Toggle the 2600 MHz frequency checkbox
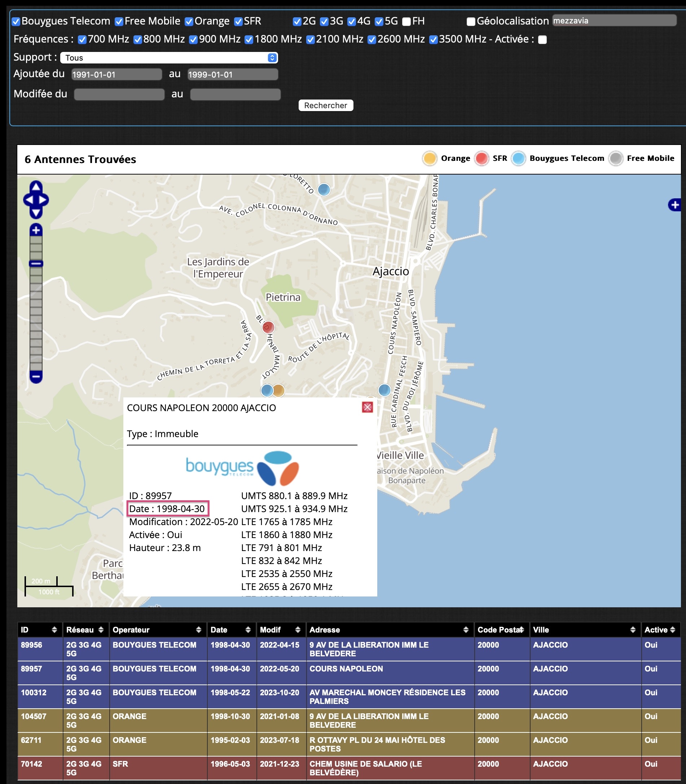Screen dimensions: 686x784 [372, 39]
